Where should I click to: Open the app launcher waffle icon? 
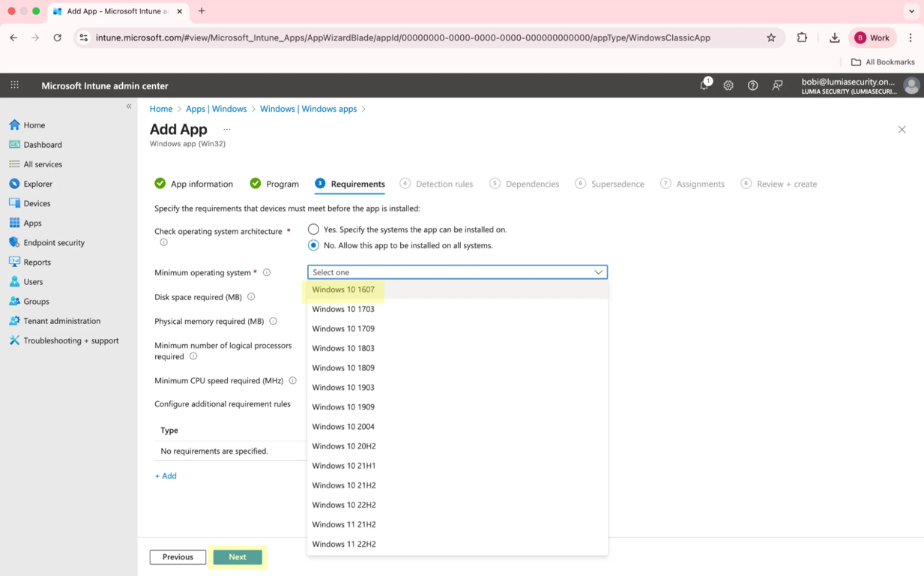[x=14, y=85]
